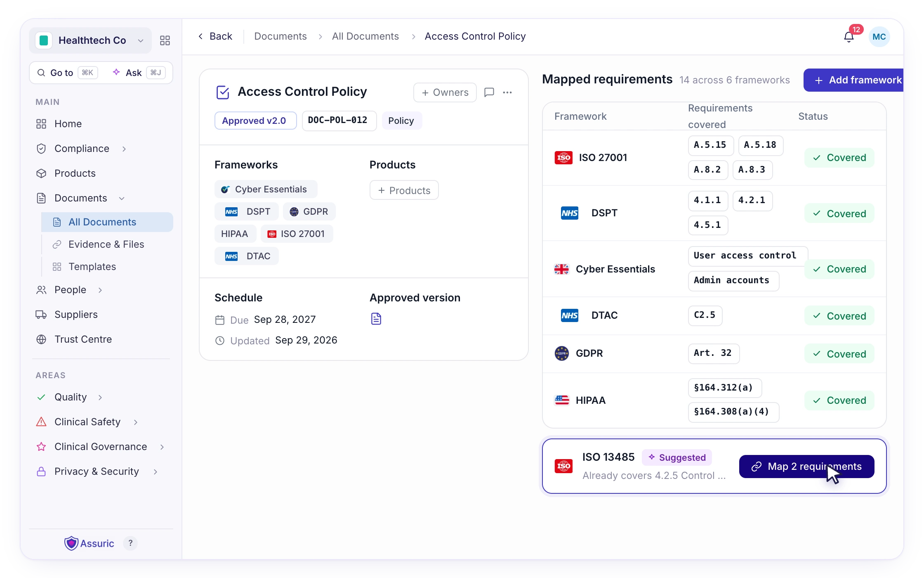Open the approved version document file icon
924x578 pixels.
pos(376,319)
